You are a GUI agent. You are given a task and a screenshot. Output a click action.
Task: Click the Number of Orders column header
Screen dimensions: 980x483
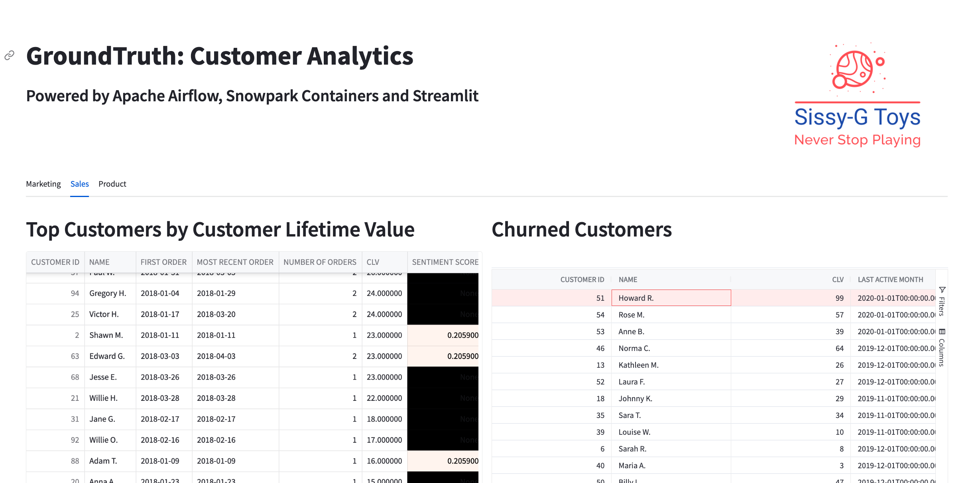point(320,262)
